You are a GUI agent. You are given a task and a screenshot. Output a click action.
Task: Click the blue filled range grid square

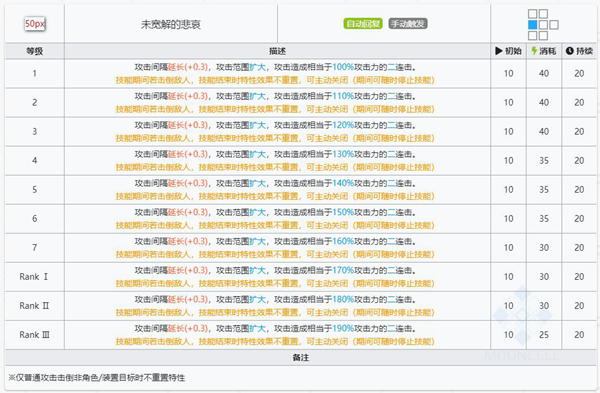coord(532,25)
